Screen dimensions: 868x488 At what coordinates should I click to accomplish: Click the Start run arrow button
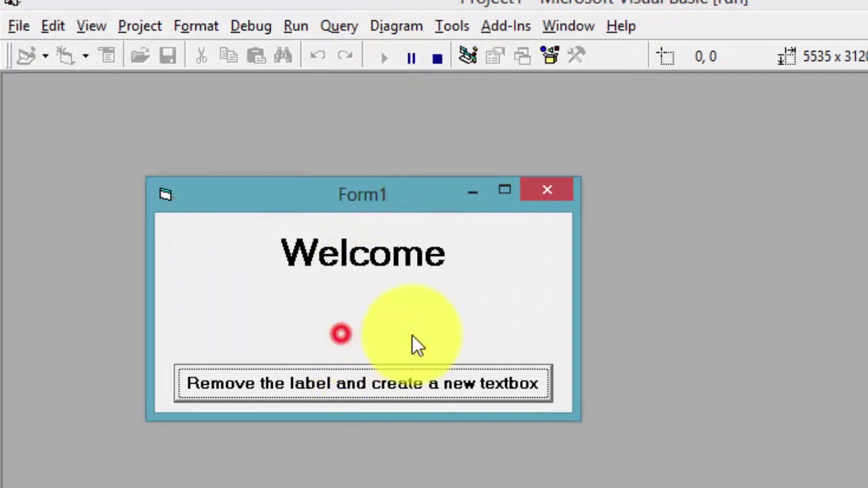(384, 58)
